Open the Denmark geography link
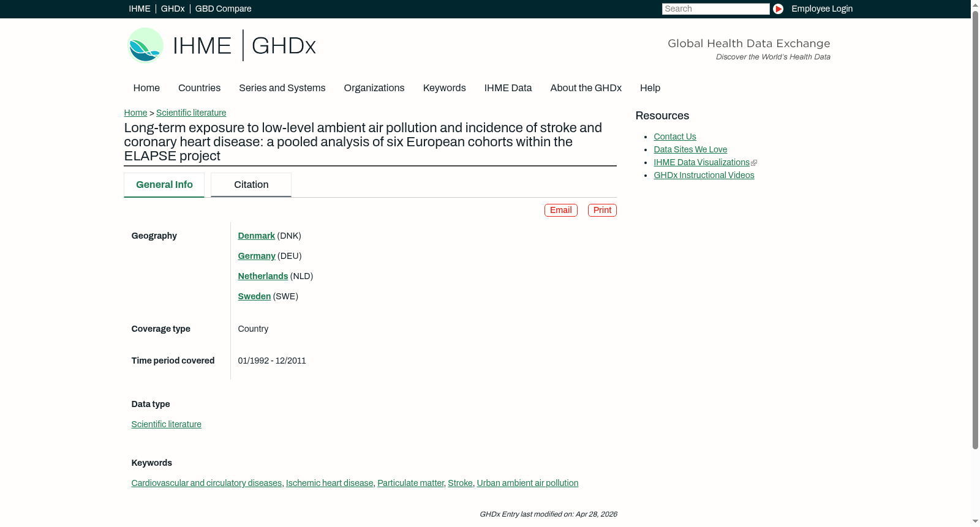Image resolution: width=980 pixels, height=527 pixels. pyautogui.click(x=256, y=236)
